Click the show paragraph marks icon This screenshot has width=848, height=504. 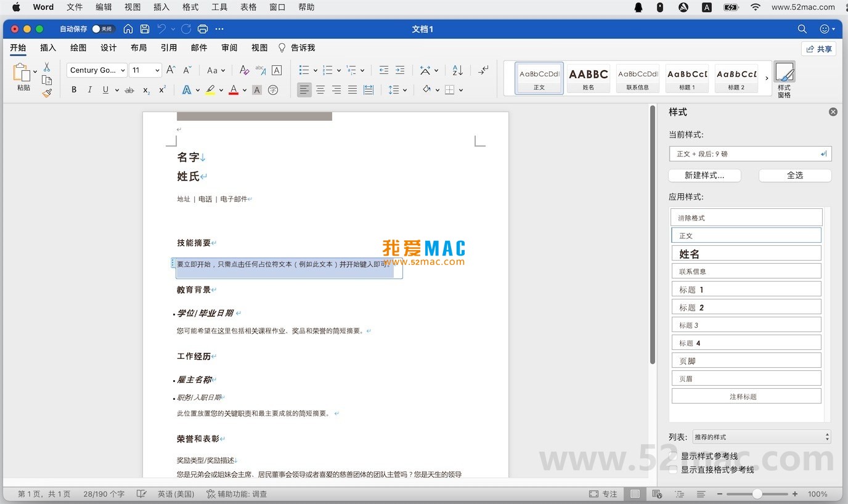point(484,70)
